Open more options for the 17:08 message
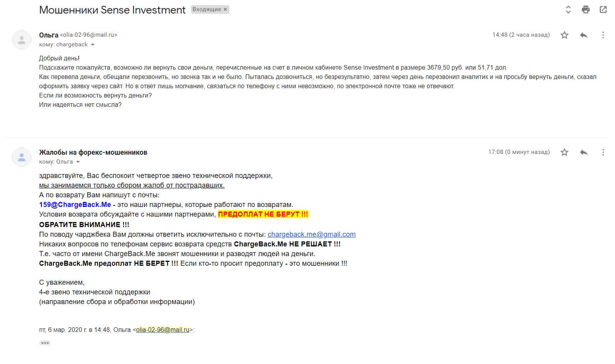 pos(603,152)
